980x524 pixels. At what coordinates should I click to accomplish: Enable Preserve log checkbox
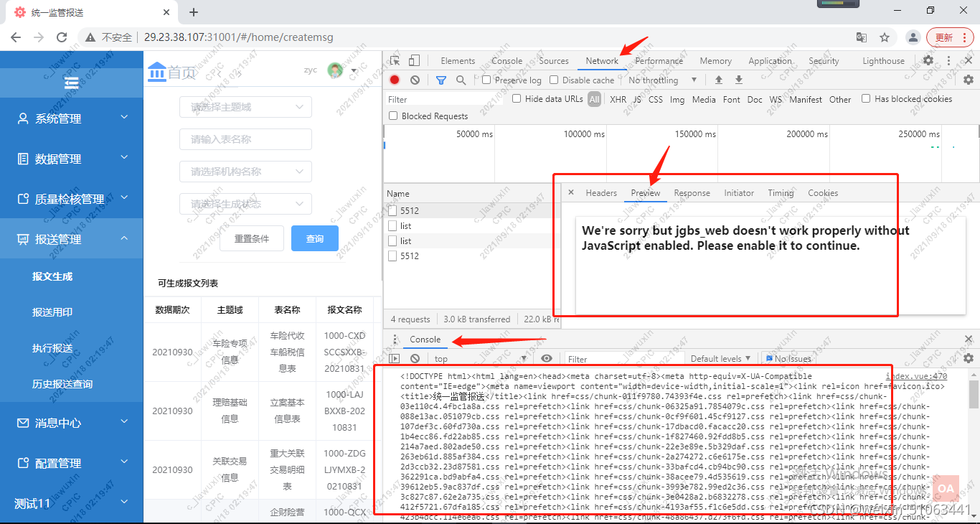486,80
